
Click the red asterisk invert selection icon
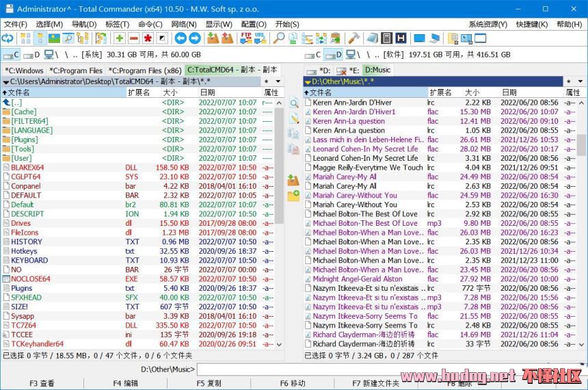point(148,38)
